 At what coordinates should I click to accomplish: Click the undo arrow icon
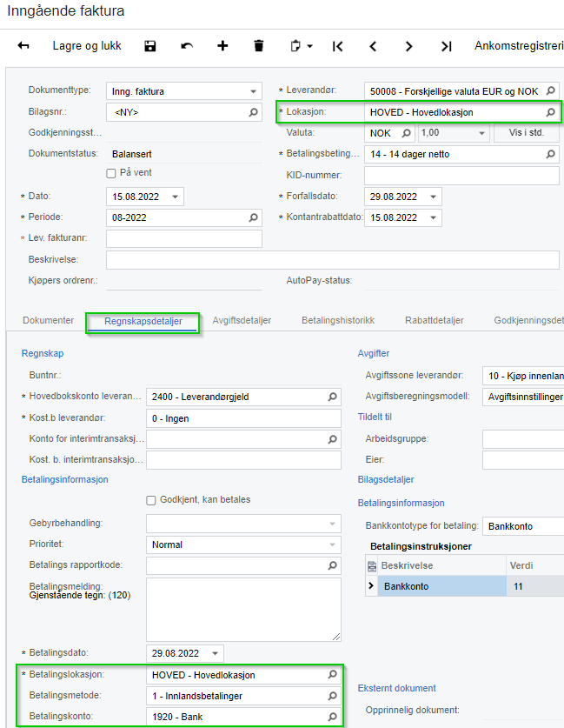click(x=187, y=46)
